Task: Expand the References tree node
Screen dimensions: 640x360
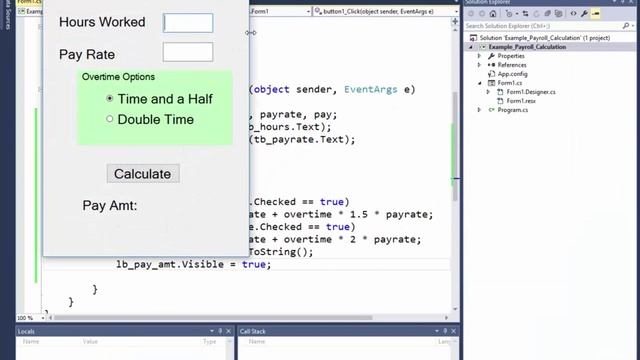Action: tap(480, 65)
